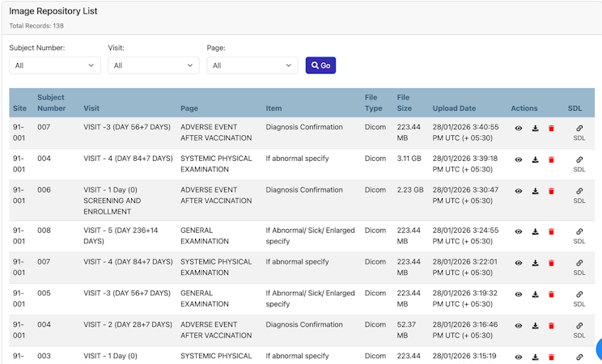602x364 pixels.
Task: Delete the subject 006 Diagnosis Confirmation record
Action: click(x=551, y=191)
